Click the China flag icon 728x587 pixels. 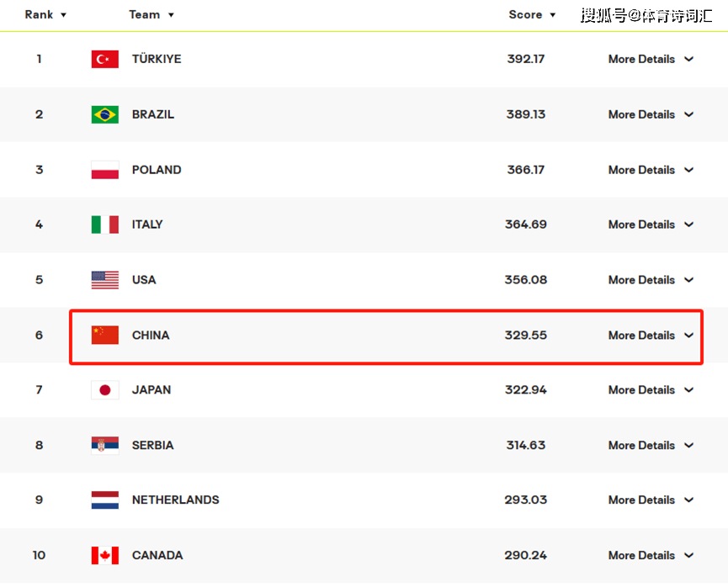[x=105, y=335]
